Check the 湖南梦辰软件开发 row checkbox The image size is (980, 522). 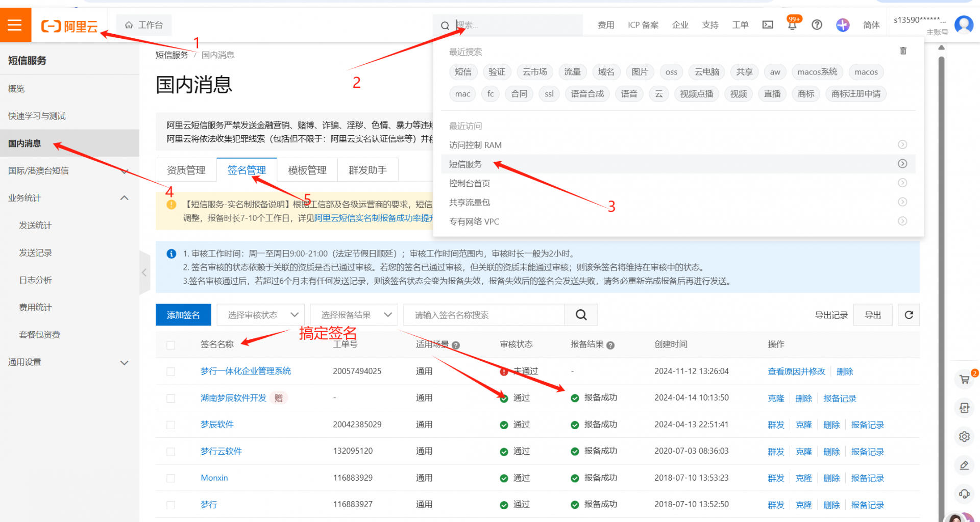coord(171,398)
